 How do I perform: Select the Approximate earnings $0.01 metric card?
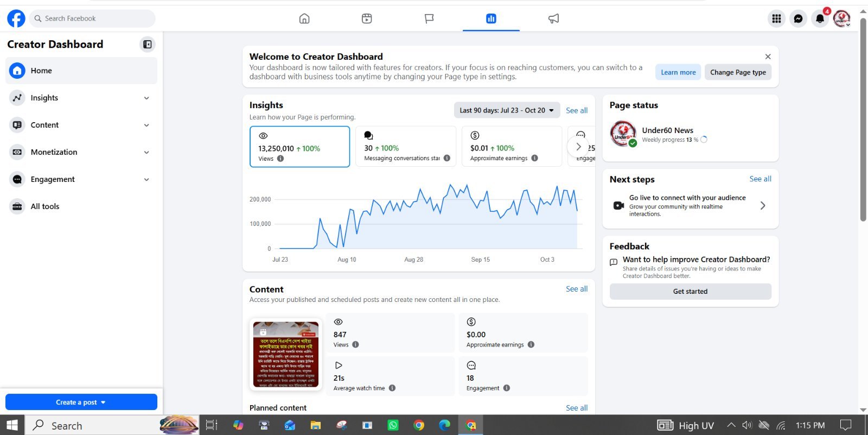[512, 147]
